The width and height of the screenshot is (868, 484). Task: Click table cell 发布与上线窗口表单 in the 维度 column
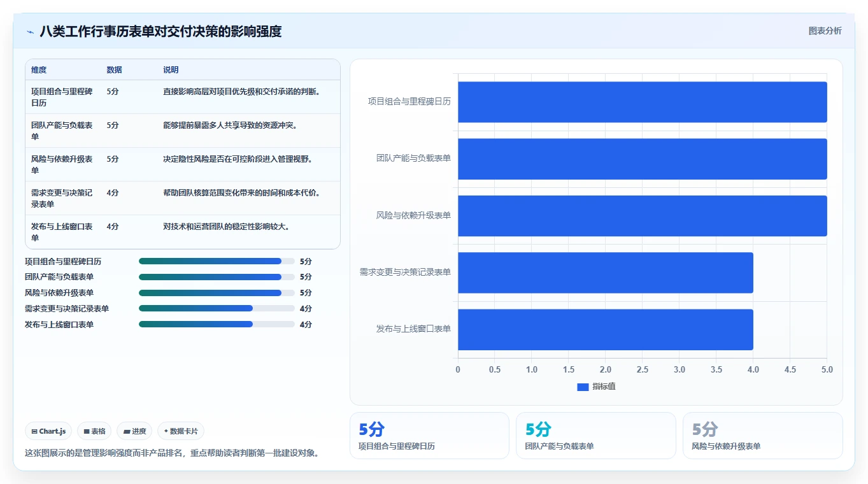point(62,232)
